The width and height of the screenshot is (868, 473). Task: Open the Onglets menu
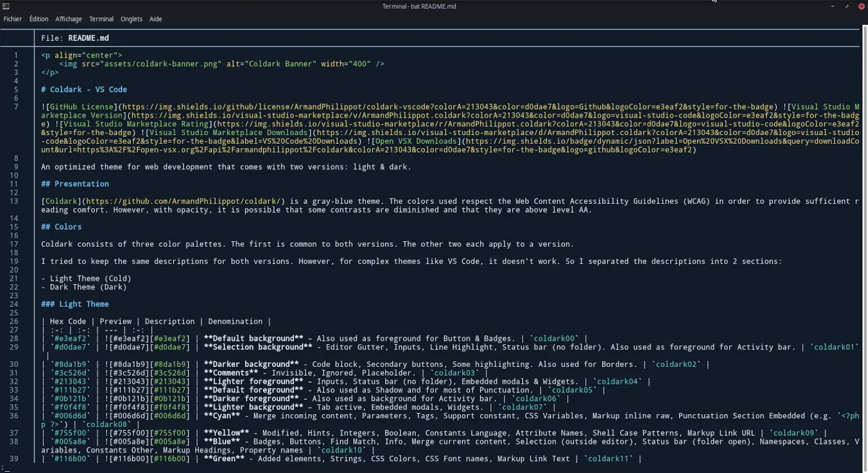tap(131, 19)
